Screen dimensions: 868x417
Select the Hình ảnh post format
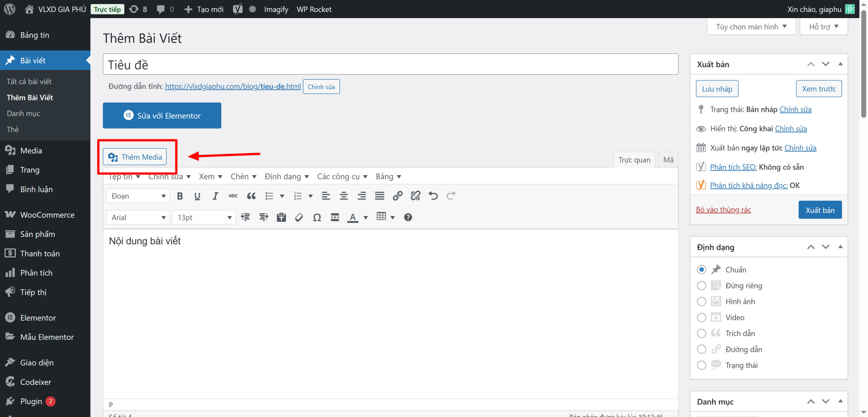[702, 301]
